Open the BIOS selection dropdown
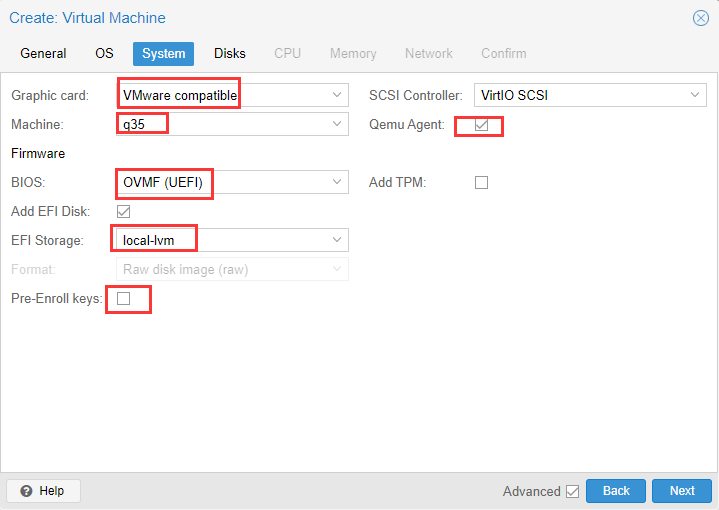This screenshot has width=719, height=510. coord(337,182)
